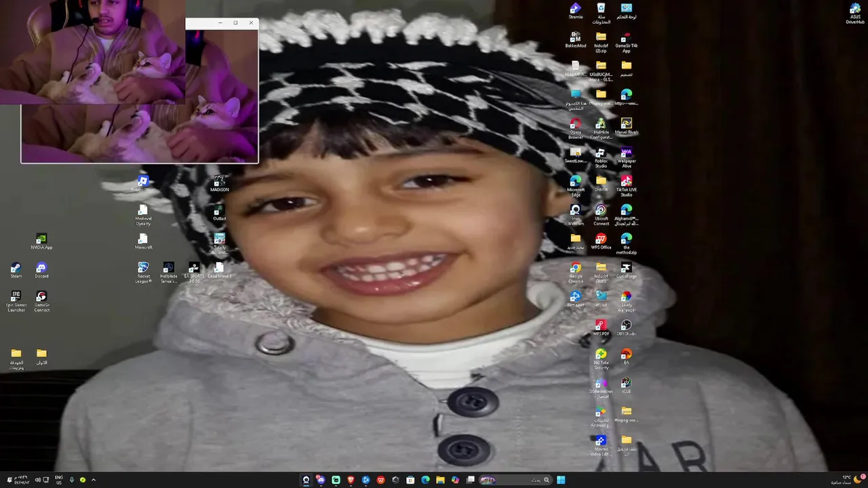Select the Microsoft Edge desktop shortcut
The image size is (868, 488).
coord(575,186)
